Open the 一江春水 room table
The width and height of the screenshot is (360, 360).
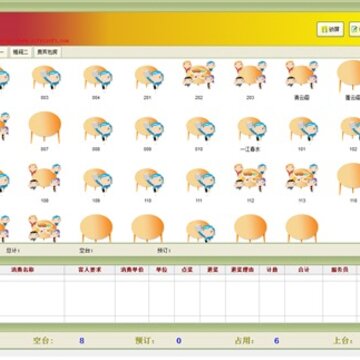pos(252,129)
